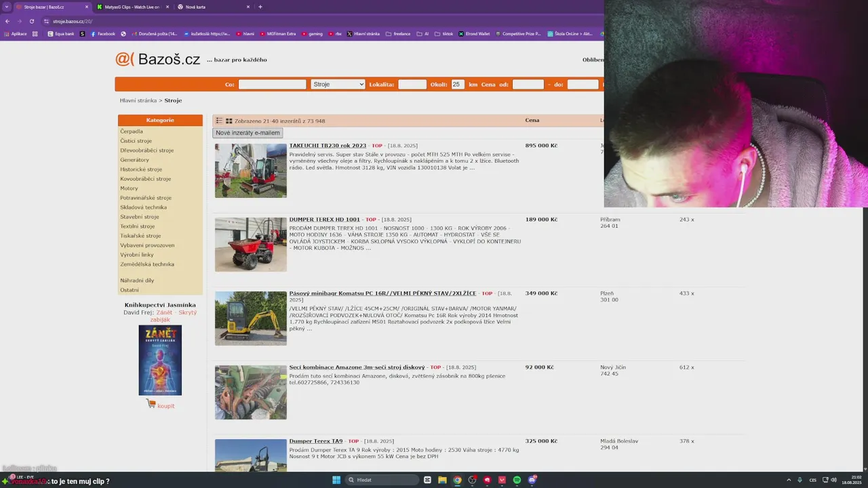Open the tiktok bookmarks folder

click(443, 34)
